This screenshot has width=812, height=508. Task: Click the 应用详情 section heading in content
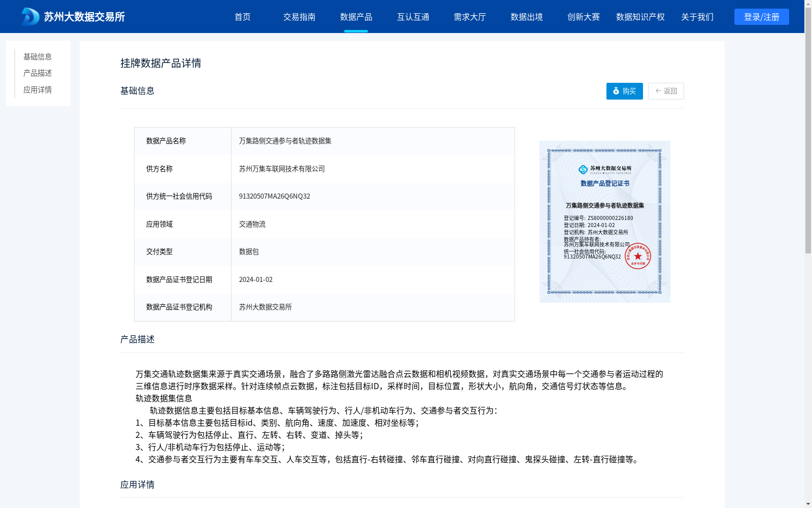(138, 484)
